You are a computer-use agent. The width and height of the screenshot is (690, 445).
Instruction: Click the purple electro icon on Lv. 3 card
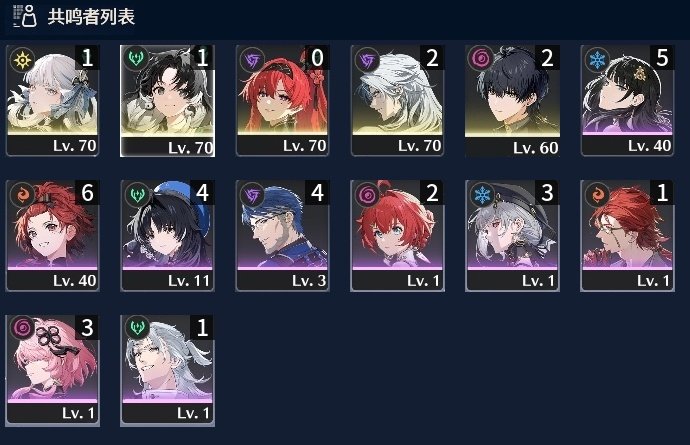252,195
